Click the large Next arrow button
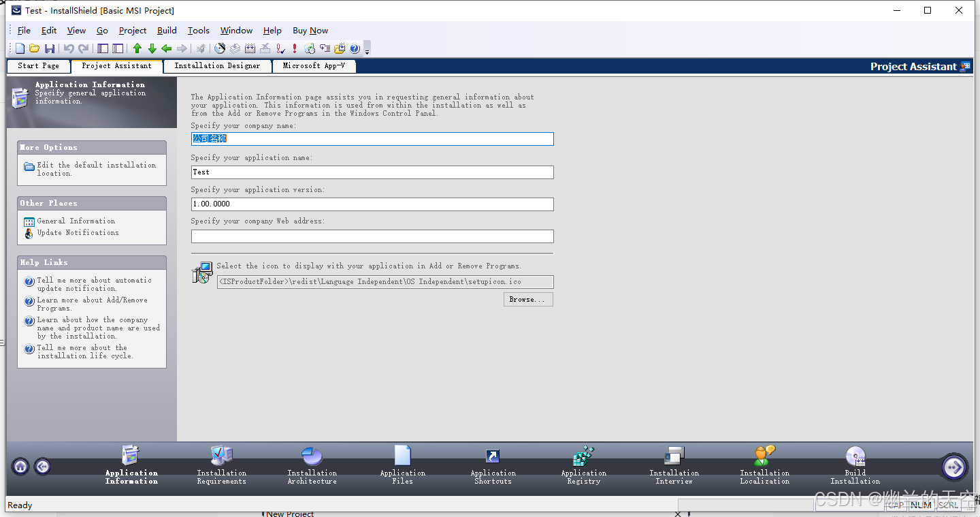The width and height of the screenshot is (980, 517). [954, 467]
